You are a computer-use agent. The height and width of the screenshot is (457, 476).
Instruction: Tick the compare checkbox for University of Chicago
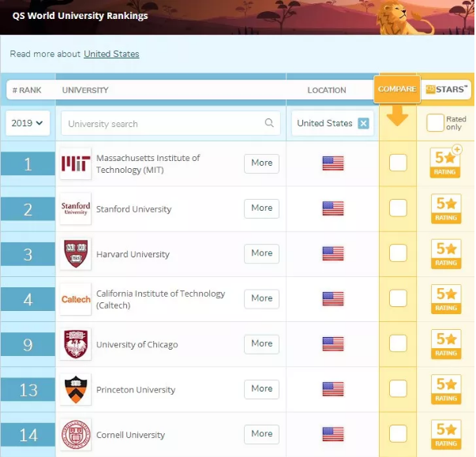398,343
